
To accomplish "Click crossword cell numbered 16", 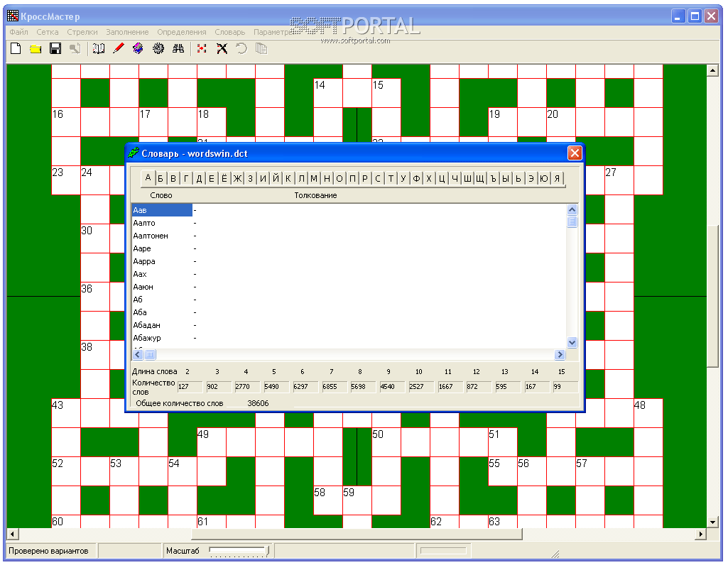I will pos(66,122).
